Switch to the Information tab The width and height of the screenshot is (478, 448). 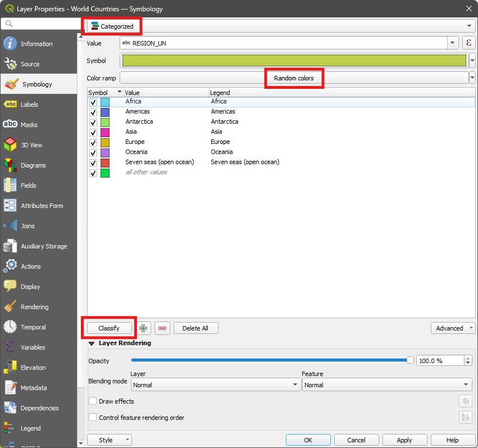37,44
